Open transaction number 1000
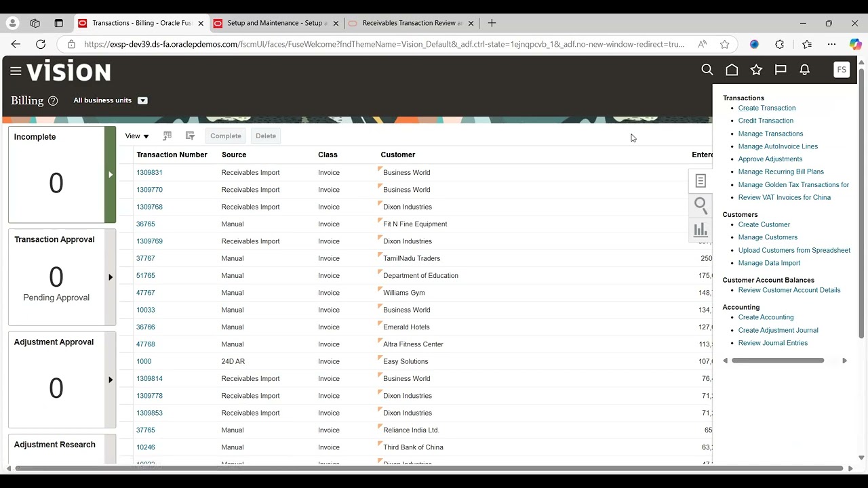The height and width of the screenshot is (488, 868). (x=144, y=361)
